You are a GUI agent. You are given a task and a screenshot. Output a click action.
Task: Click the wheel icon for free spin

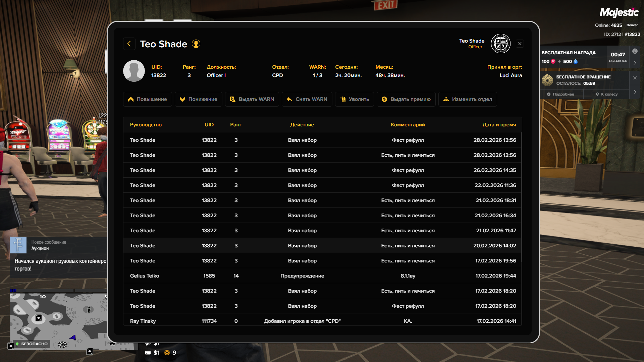coord(547,80)
